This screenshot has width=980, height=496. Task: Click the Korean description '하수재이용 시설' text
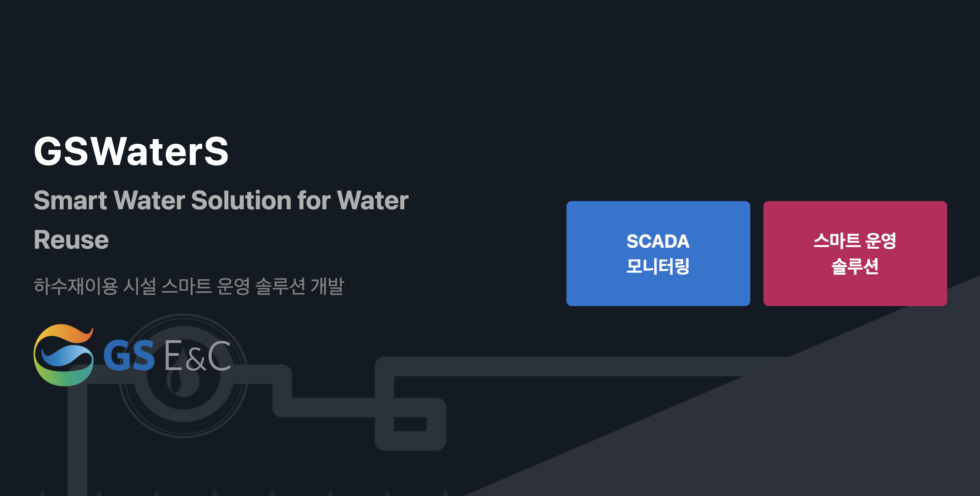(x=95, y=286)
